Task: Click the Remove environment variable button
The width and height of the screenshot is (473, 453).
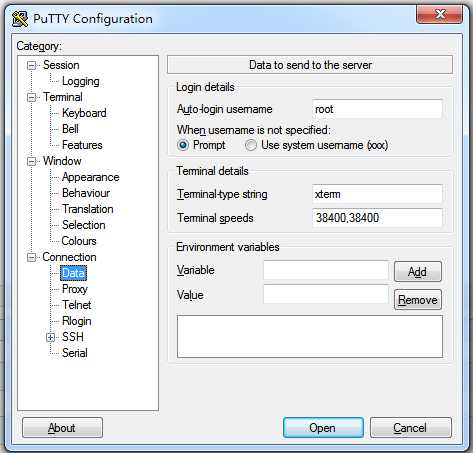Action: pyautogui.click(x=418, y=300)
